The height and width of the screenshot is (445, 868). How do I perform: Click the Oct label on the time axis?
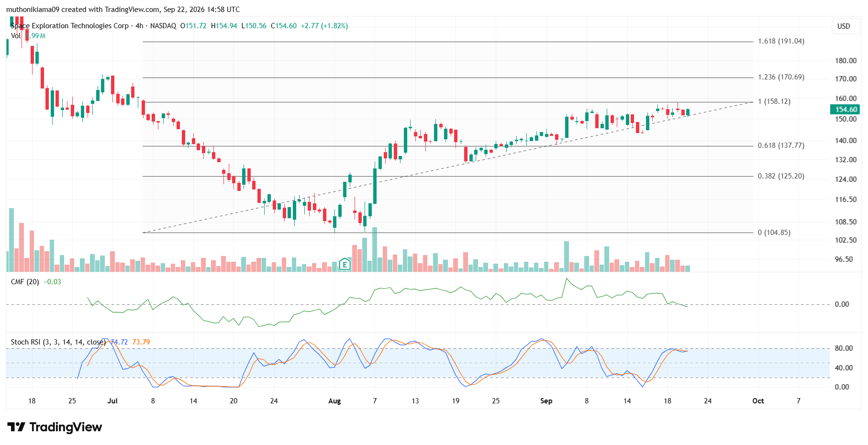(x=758, y=401)
